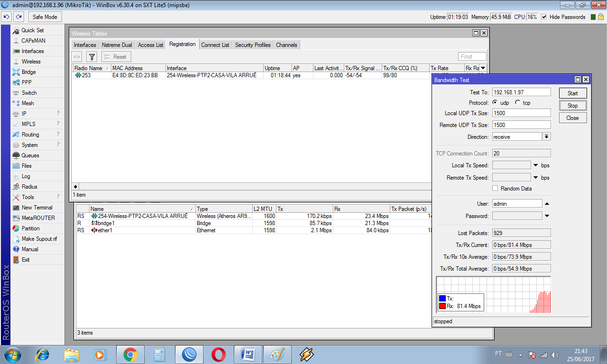Viewport: 607px width, 364px height.
Task: Click the blue Tx color swatch in graph legend
Action: point(442,299)
